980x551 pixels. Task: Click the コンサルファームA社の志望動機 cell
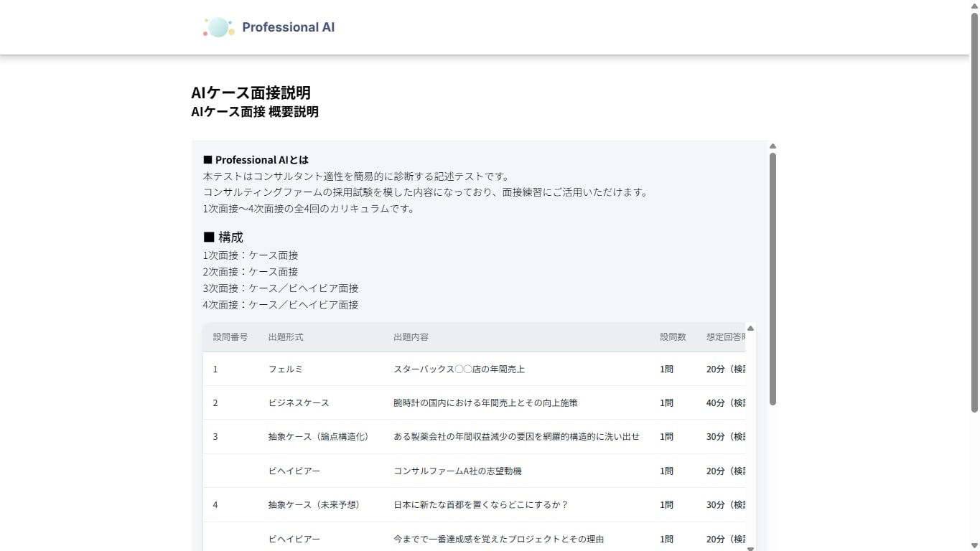(458, 471)
